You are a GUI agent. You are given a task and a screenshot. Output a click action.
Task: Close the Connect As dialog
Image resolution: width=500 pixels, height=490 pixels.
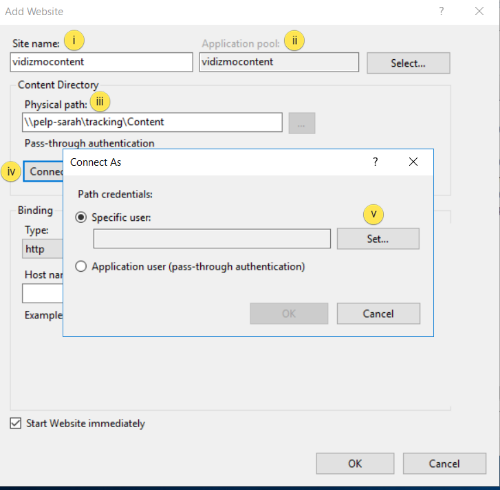tap(413, 162)
